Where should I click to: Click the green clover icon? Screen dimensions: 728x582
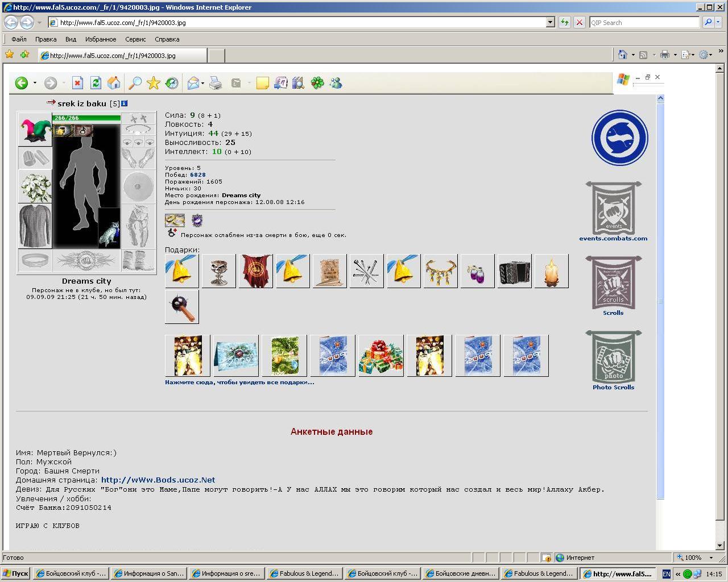coord(317,83)
